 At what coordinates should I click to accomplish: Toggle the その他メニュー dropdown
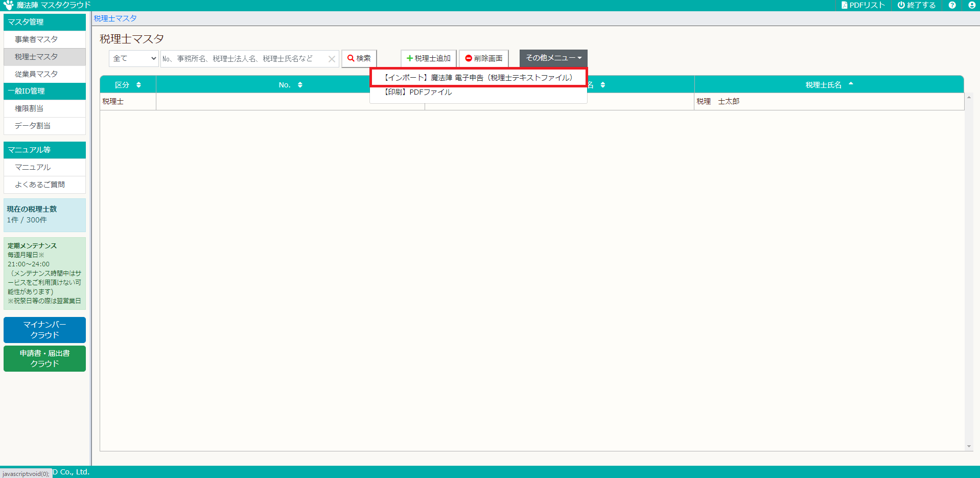[553, 58]
